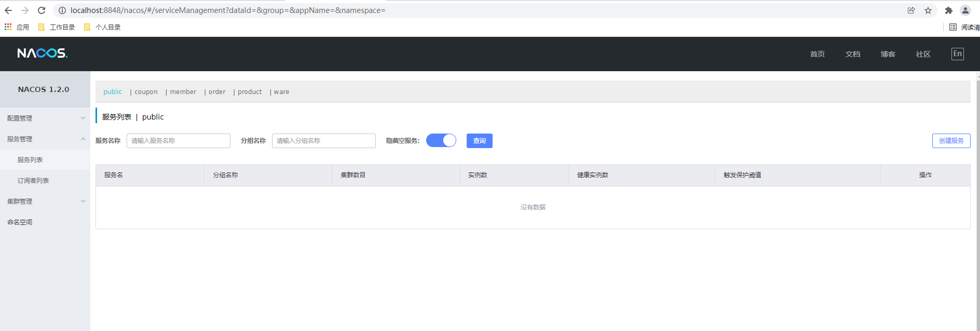Click the site info icon in address bar
980x331 pixels.
pos(62,10)
